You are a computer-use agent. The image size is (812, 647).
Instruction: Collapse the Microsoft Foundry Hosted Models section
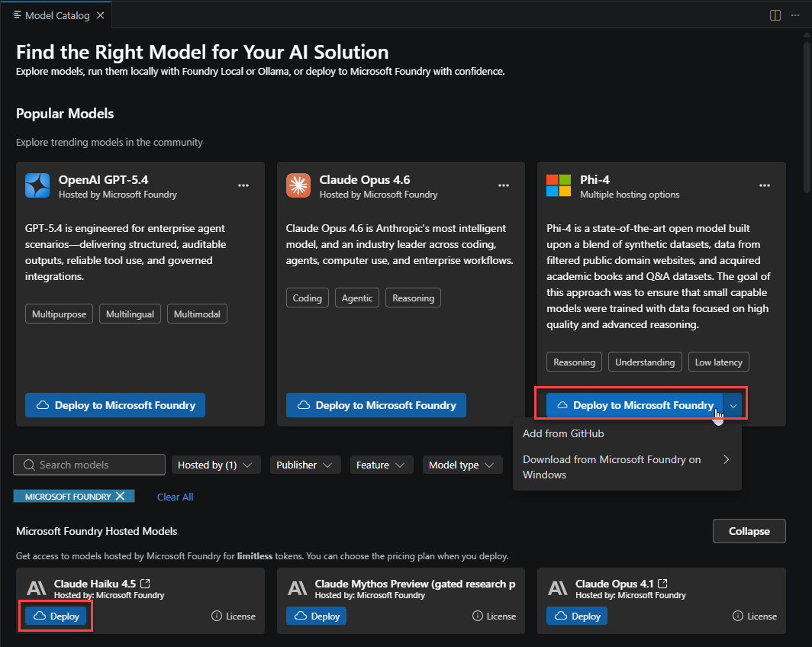(x=749, y=531)
